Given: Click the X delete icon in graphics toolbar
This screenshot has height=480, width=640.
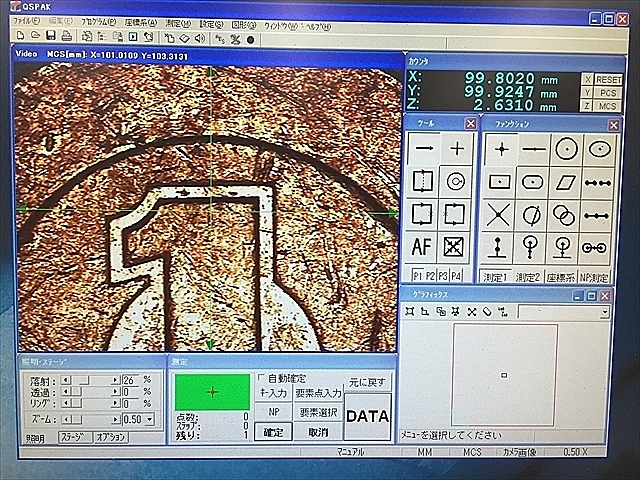Looking at the screenshot, I should pyautogui.click(x=472, y=312).
